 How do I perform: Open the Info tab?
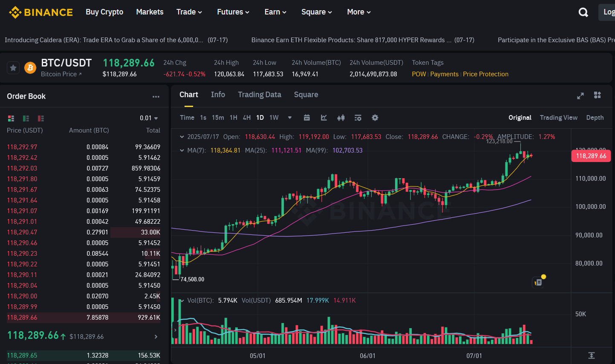tap(218, 95)
